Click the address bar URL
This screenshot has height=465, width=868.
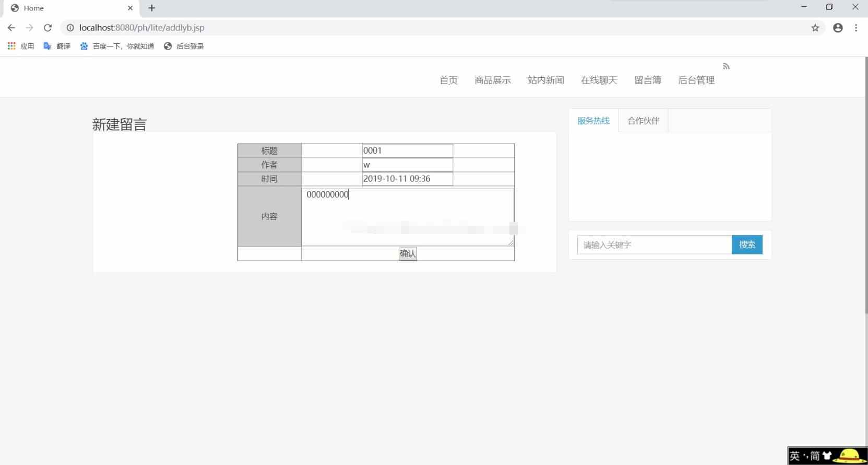142,28
